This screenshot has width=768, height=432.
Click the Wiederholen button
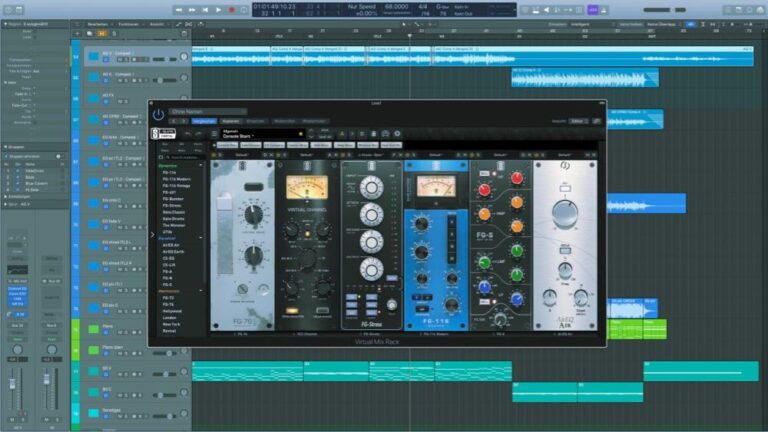coord(314,121)
